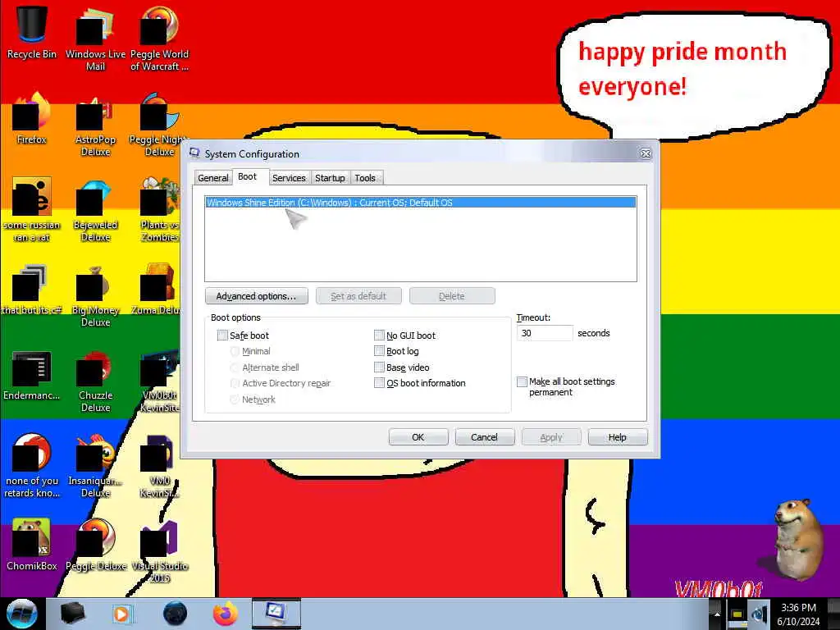Select the 'none of you' desktop icon

point(32,465)
